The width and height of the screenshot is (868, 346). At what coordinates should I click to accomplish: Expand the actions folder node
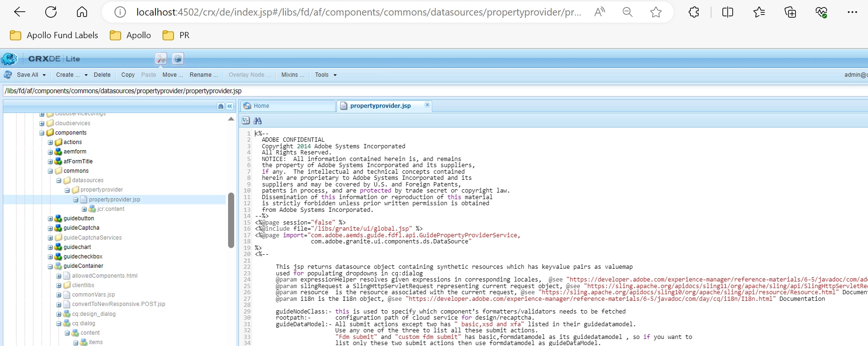[50, 142]
